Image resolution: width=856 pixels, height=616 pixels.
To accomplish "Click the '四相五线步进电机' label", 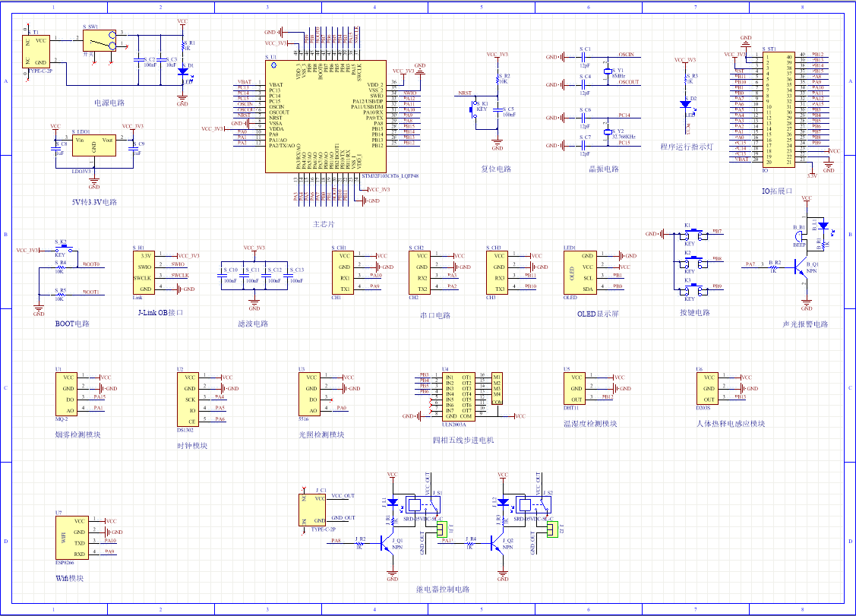I will coord(463,440).
